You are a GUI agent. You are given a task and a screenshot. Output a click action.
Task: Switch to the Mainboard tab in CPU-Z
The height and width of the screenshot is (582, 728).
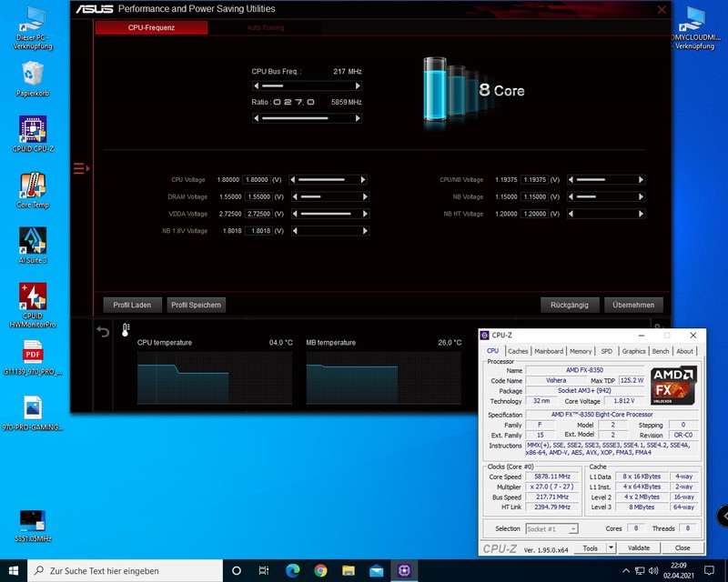pos(549,351)
